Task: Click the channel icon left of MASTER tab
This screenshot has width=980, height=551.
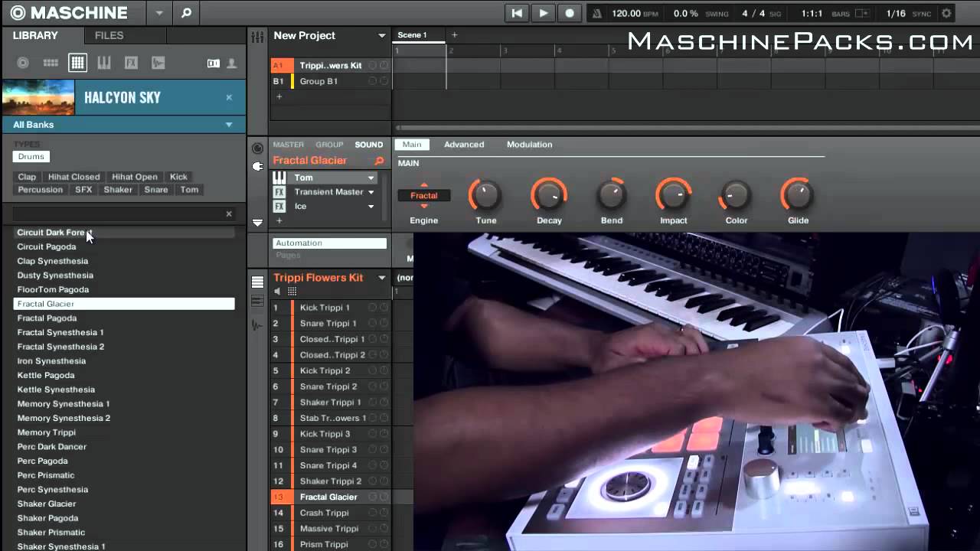Action: [257, 148]
